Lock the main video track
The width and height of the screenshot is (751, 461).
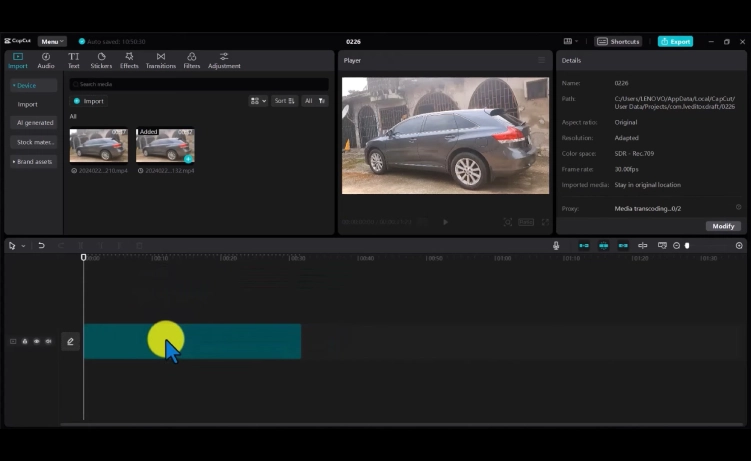tap(25, 341)
